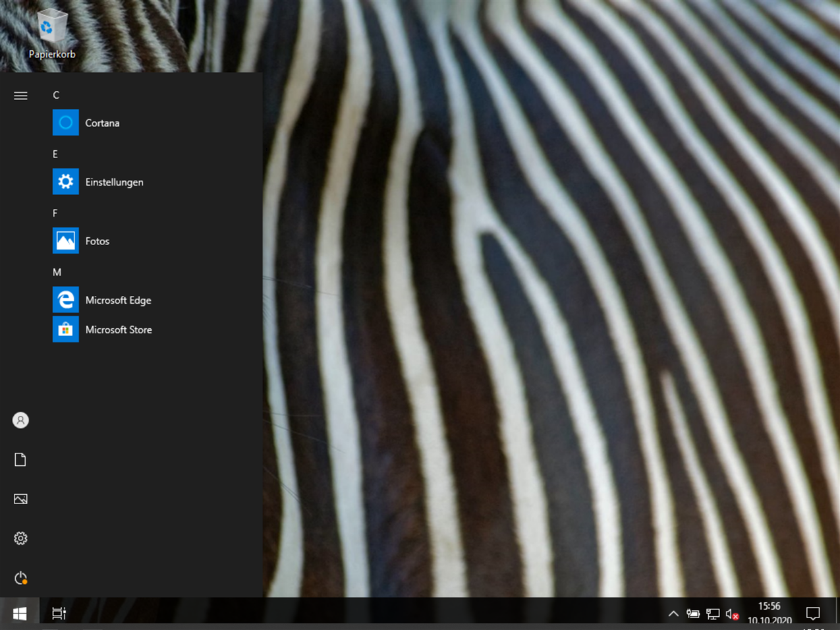The width and height of the screenshot is (840, 630).
Task: Expand the Start menu hamburger button
Action: click(20, 96)
